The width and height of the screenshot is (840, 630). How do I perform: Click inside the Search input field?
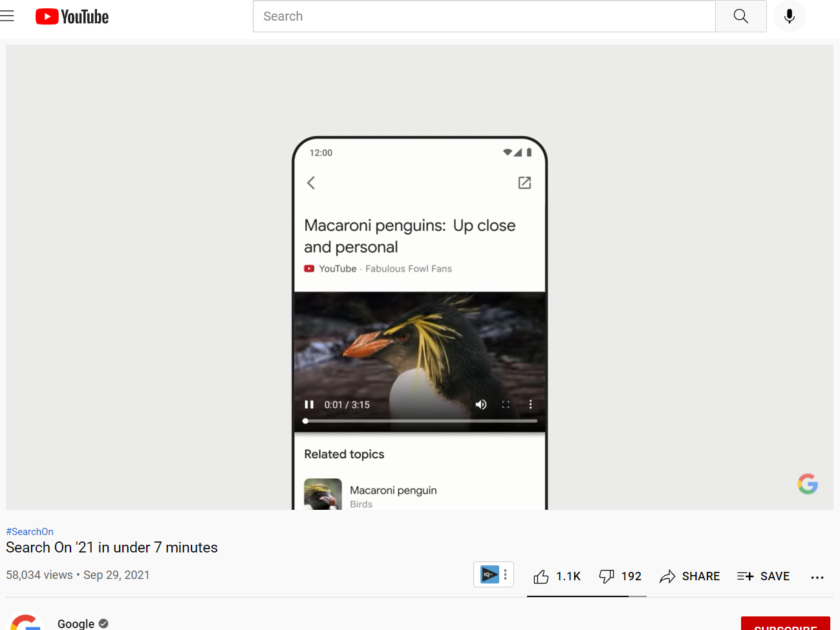coord(484,16)
